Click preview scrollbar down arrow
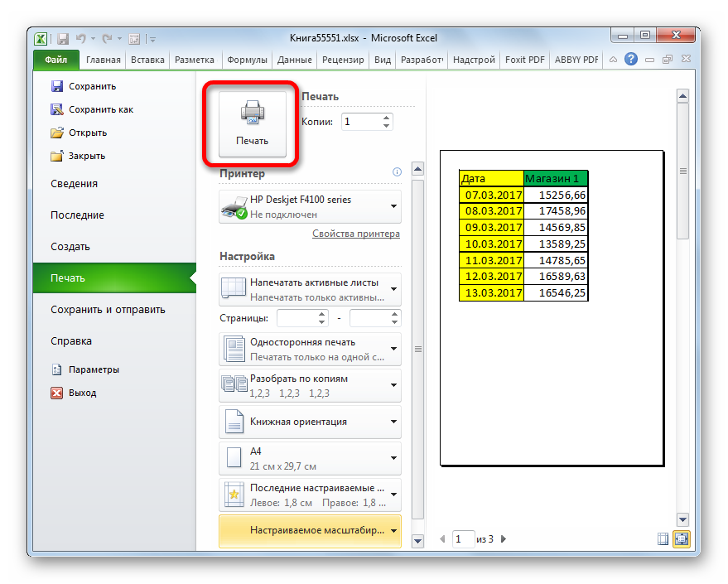728x584 pixels. coord(682,519)
